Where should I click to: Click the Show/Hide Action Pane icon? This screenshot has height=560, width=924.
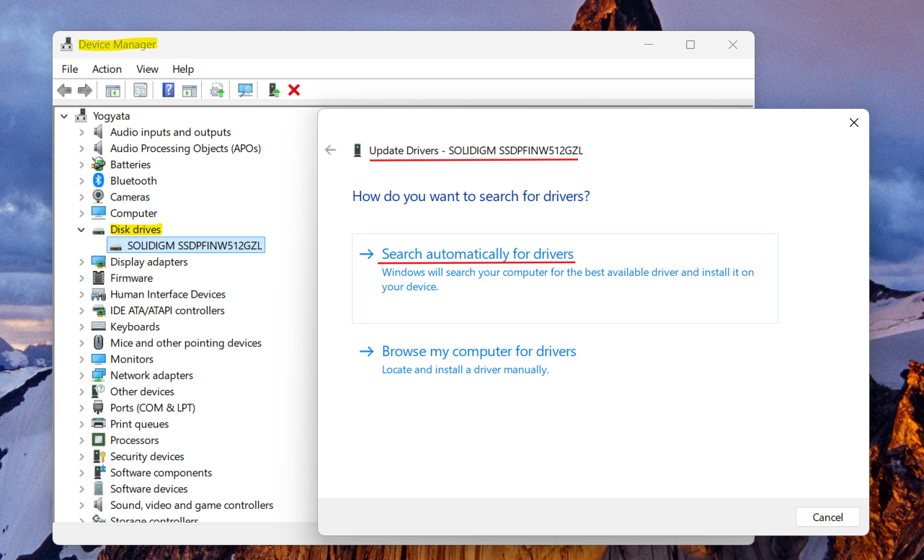pyautogui.click(x=189, y=89)
